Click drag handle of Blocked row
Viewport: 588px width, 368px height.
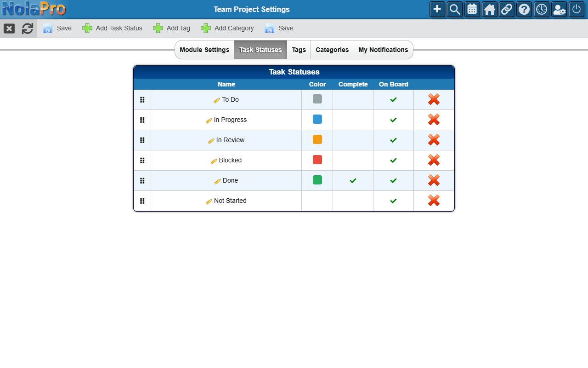pos(142,161)
